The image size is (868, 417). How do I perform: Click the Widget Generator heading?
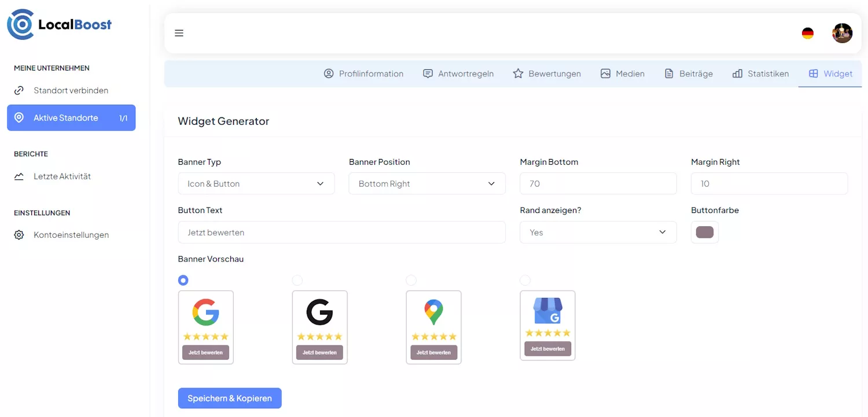(223, 121)
